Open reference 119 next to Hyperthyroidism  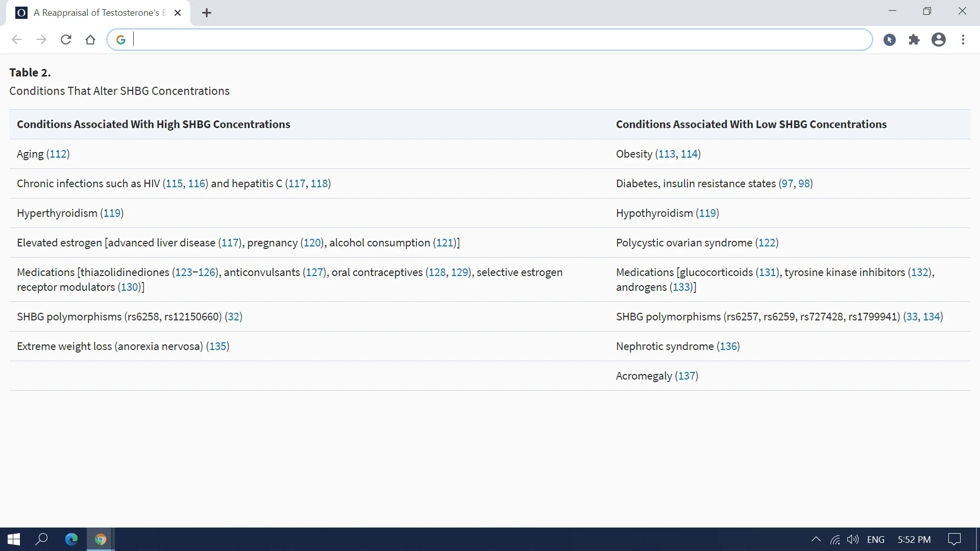112,213
